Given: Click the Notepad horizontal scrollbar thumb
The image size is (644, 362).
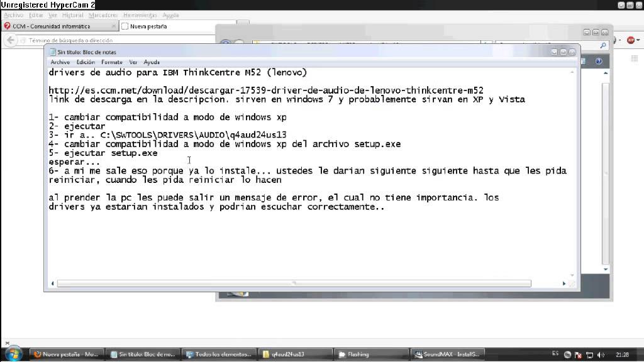Looking at the screenshot, I should [x=294, y=283].
